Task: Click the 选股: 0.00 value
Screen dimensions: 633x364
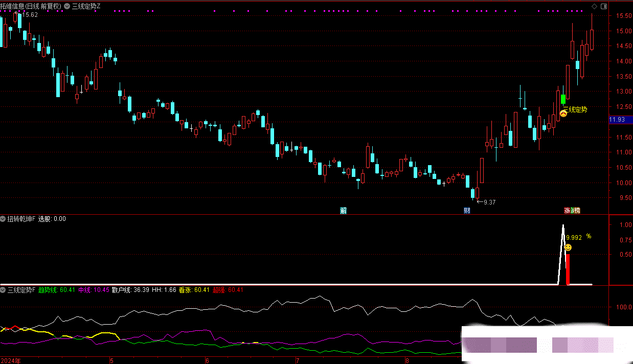Action: coord(52,219)
